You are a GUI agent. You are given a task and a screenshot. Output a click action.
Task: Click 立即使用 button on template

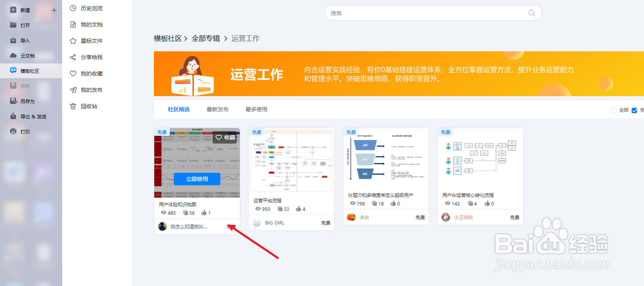pos(197,179)
